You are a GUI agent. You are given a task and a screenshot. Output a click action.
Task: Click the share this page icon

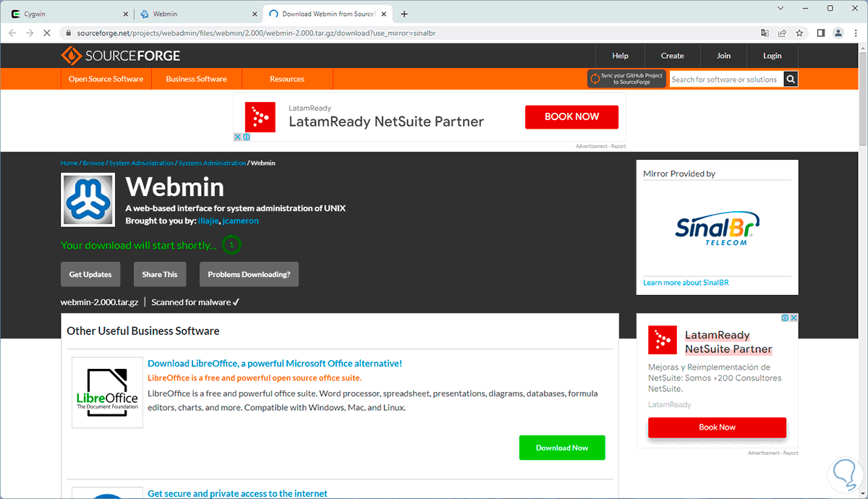(x=782, y=33)
